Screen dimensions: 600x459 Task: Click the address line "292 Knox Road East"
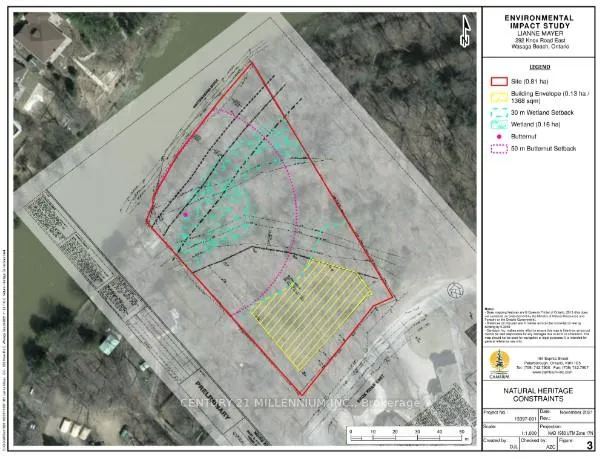[x=539, y=40]
